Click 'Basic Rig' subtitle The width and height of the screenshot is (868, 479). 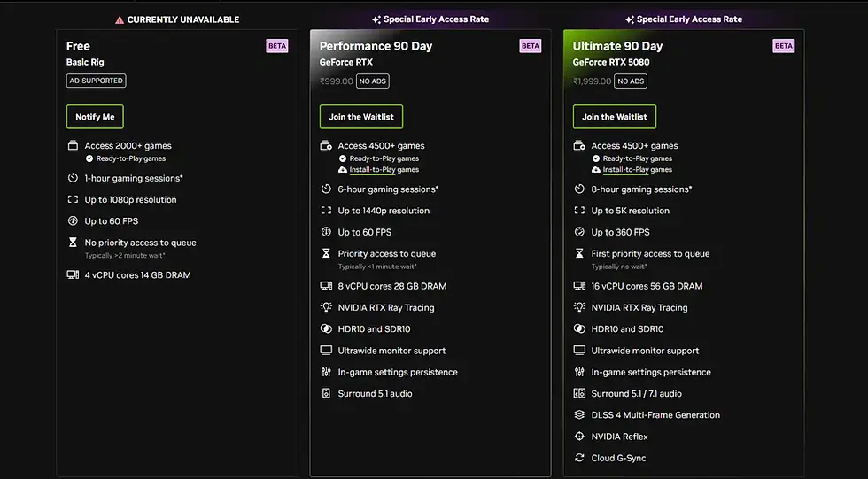85,62
